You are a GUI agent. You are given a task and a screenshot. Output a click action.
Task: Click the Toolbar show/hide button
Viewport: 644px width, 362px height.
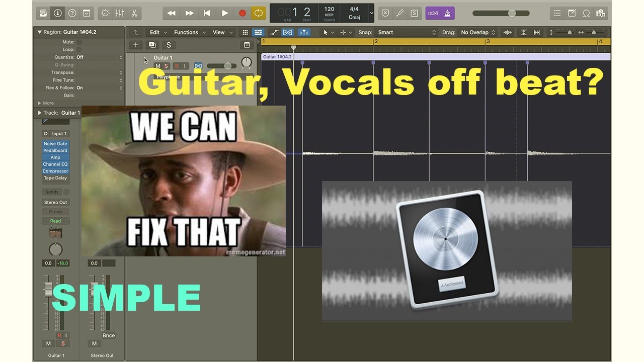coord(86,13)
